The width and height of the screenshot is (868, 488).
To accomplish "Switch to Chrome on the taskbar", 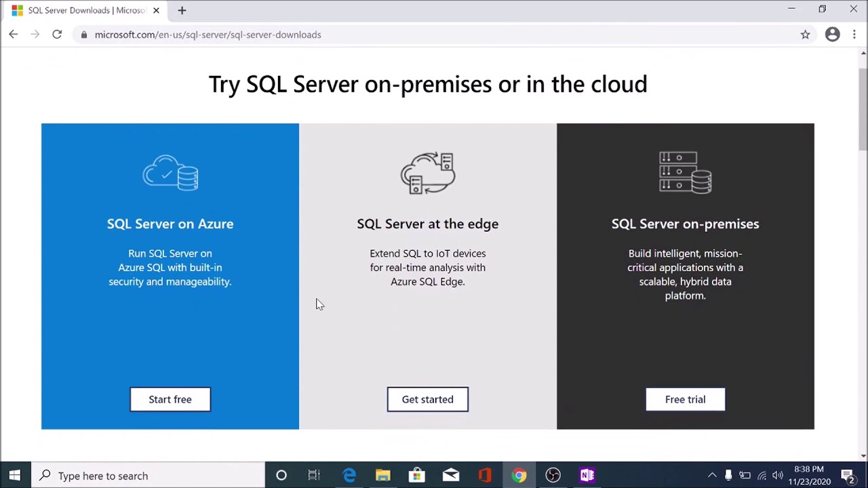I will pyautogui.click(x=519, y=475).
